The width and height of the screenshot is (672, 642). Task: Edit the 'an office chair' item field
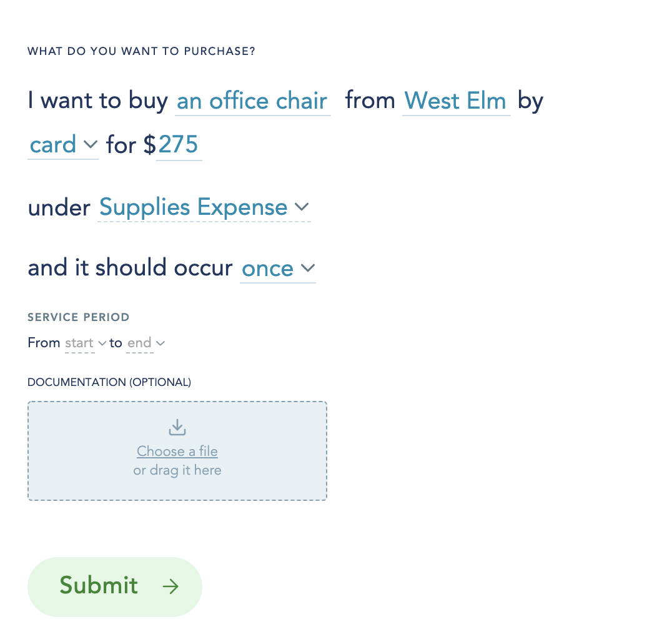coord(253,102)
